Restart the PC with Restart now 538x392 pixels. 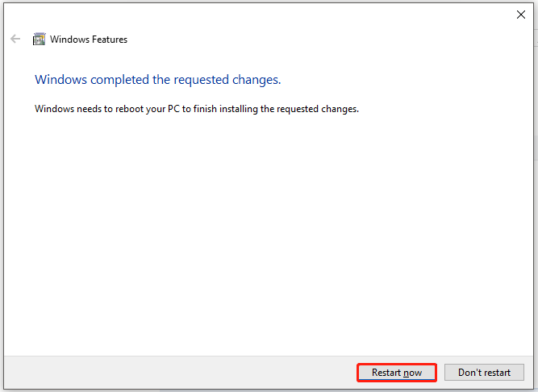(x=397, y=373)
